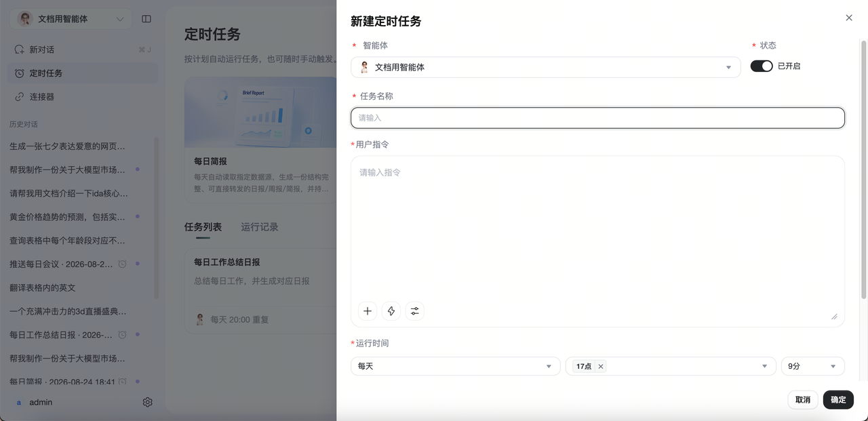Click the admin avatar icon at sidebar bottom

point(19,402)
